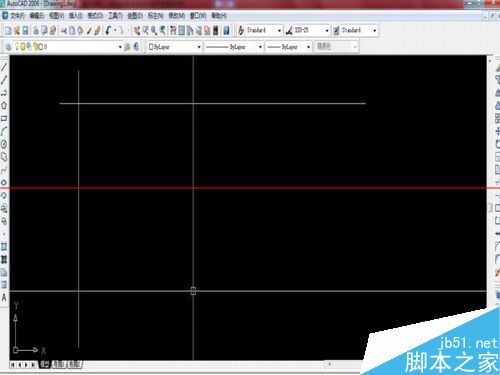
Task: Click the last-tab navigation arrow
Action: tap(33, 365)
